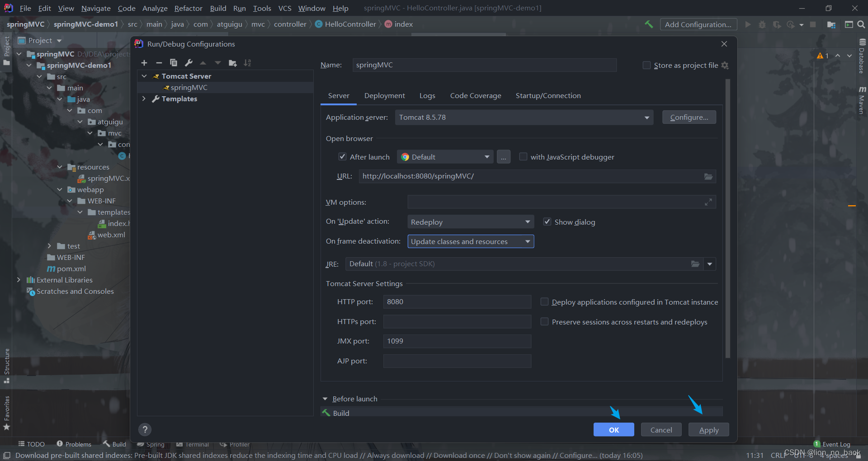
Task: Expand the Templates tree node
Action: pos(144,99)
